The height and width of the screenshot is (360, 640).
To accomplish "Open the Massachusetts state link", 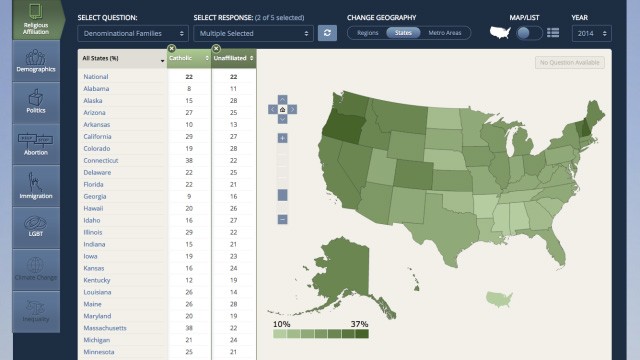I will point(105,328).
